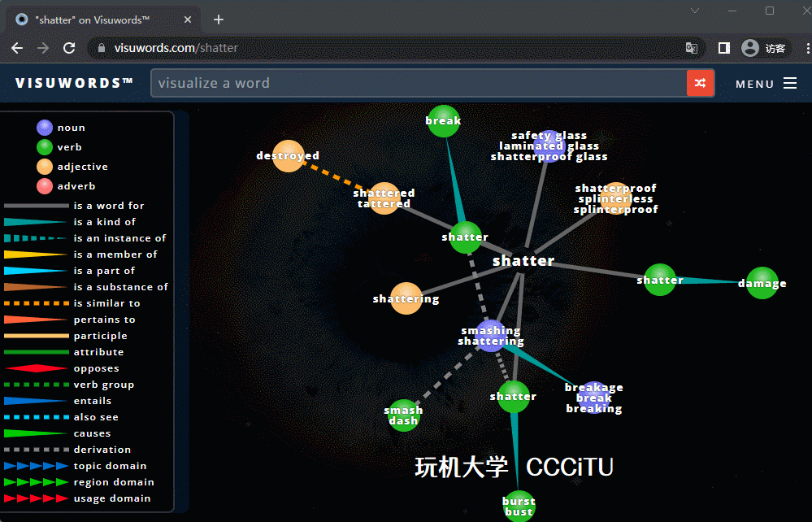Screen dimensions: 812x522
Task: Select the green "break" verb node
Action: coord(443,121)
